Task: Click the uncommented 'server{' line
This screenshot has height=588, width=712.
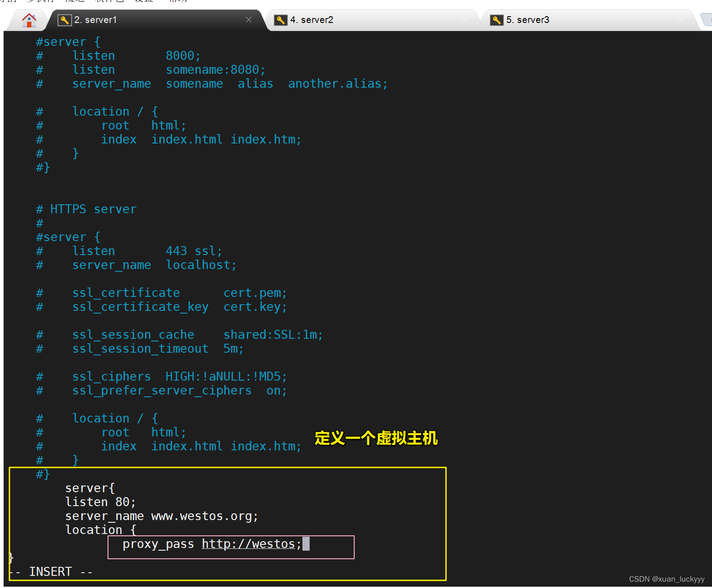Action: point(90,488)
